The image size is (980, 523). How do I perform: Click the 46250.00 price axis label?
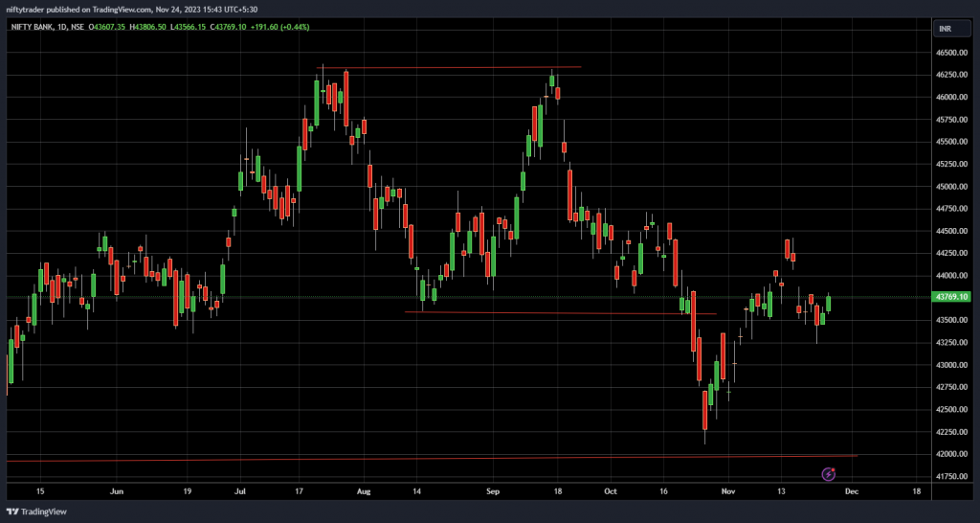click(x=952, y=75)
